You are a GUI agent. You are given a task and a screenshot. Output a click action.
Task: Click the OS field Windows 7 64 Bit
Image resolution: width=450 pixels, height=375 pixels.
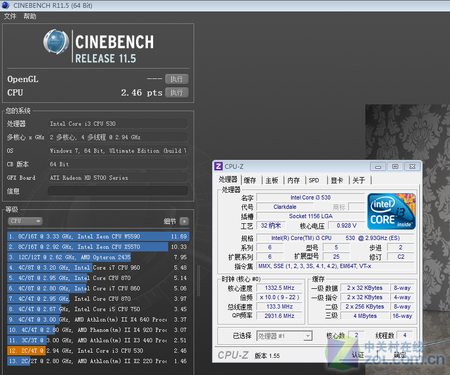[118, 151]
